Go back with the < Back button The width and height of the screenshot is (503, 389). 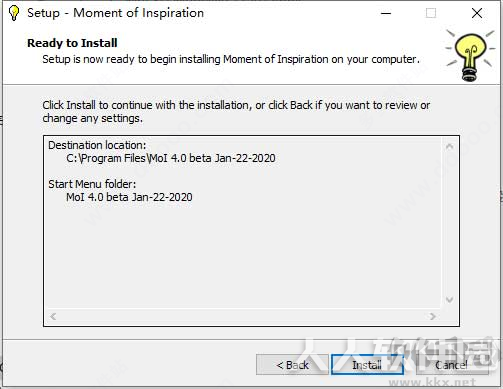[x=292, y=365]
